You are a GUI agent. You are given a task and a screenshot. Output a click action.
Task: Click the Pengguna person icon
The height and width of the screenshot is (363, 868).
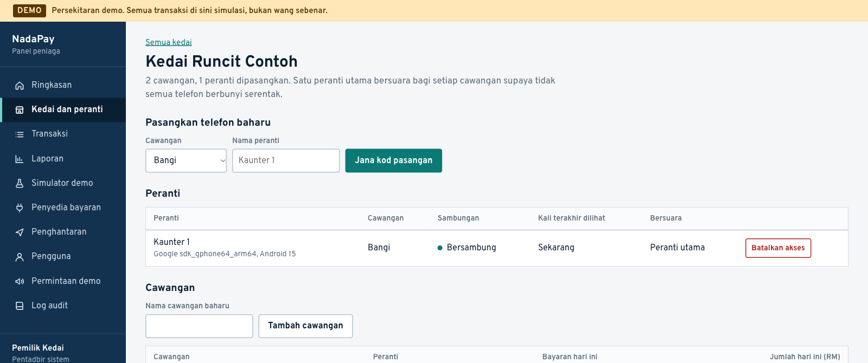click(x=20, y=257)
